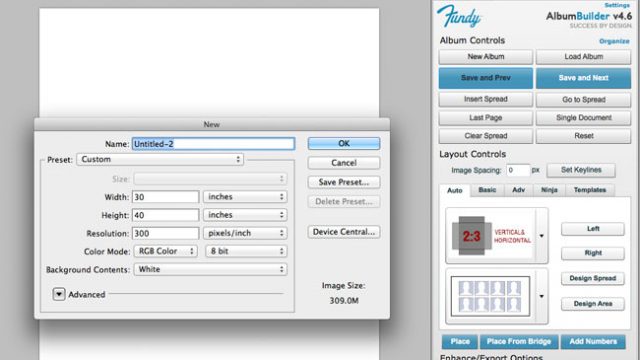
Task: Open the Color Mode RGB Color dropdown
Action: pyautogui.click(x=166, y=251)
